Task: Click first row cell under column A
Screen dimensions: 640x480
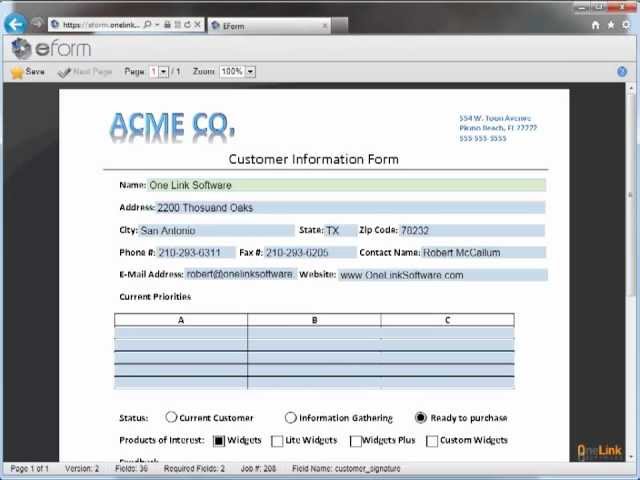Action: tap(181, 333)
